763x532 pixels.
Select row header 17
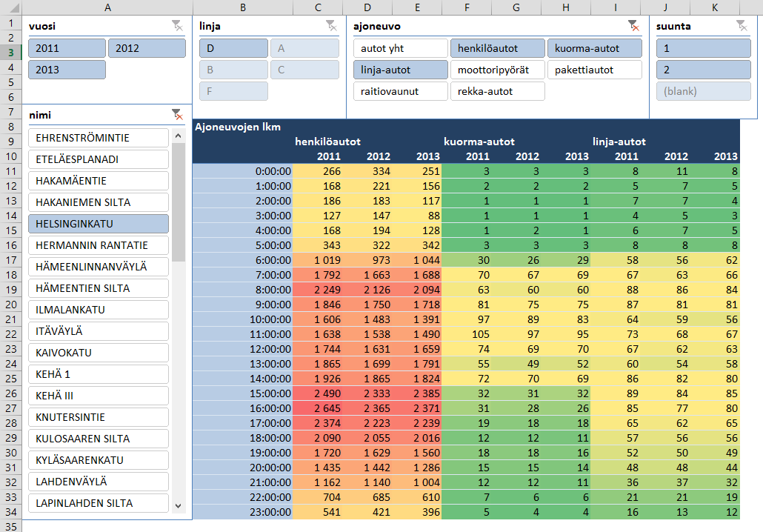tap(11, 259)
